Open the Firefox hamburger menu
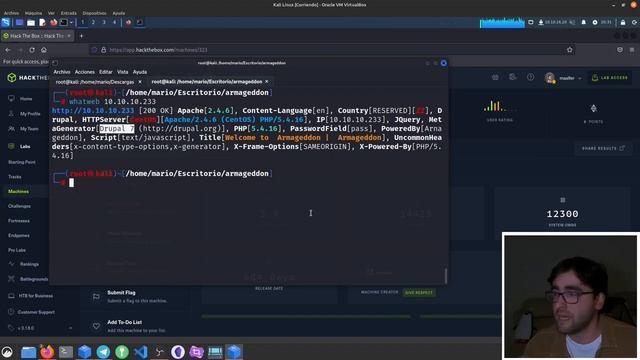This screenshot has height=360, width=640. pos(632,50)
